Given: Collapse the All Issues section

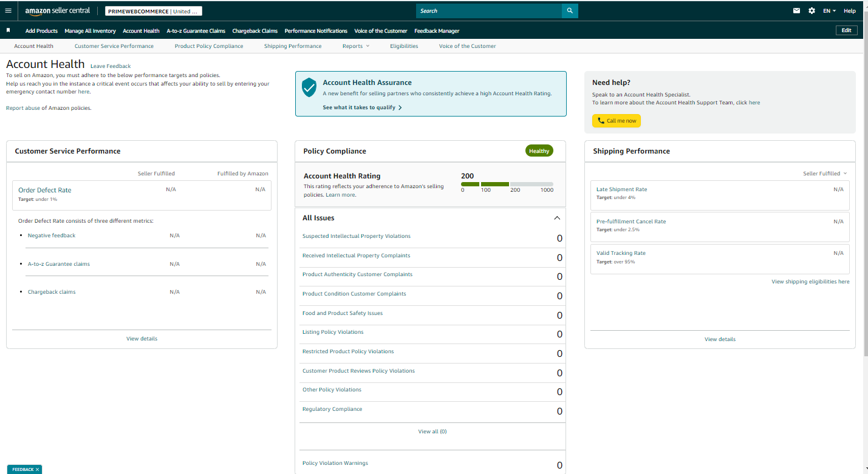Looking at the screenshot, I should pyautogui.click(x=557, y=218).
